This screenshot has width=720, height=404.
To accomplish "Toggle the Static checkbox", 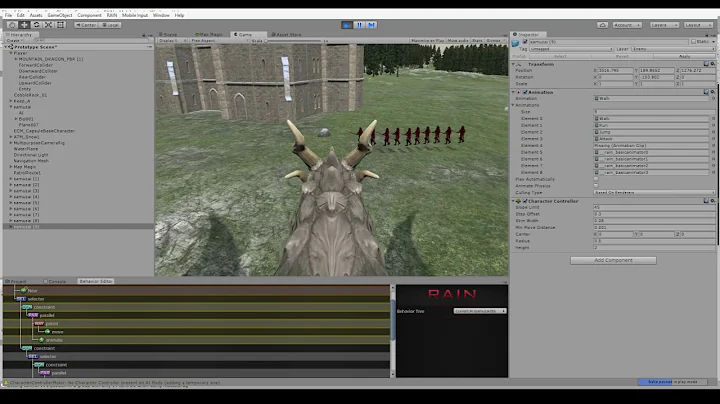I will click(693, 42).
